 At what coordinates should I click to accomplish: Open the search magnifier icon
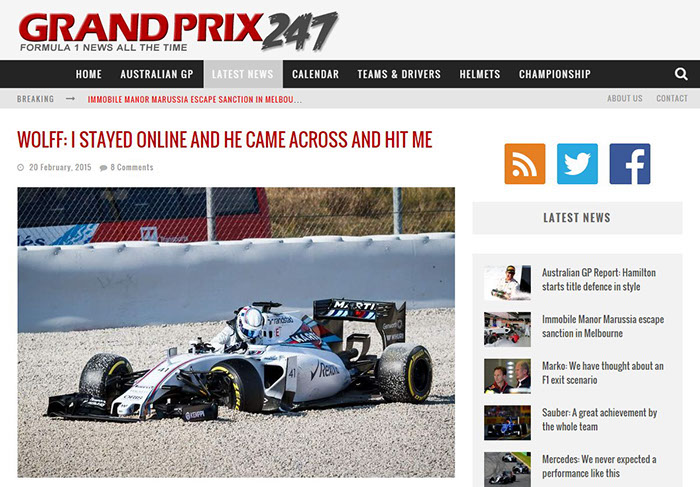click(681, 74)
